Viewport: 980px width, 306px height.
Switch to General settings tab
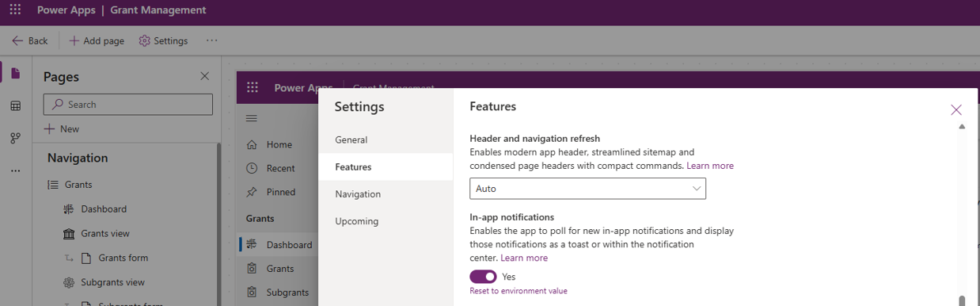[x=386, y=140]
